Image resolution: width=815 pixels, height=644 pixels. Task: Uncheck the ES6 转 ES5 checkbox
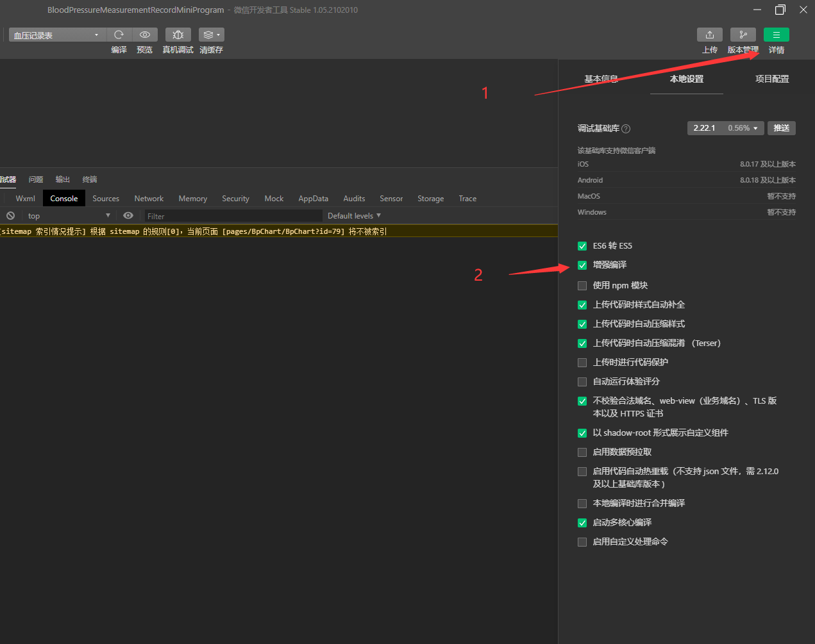coord(582,246)
